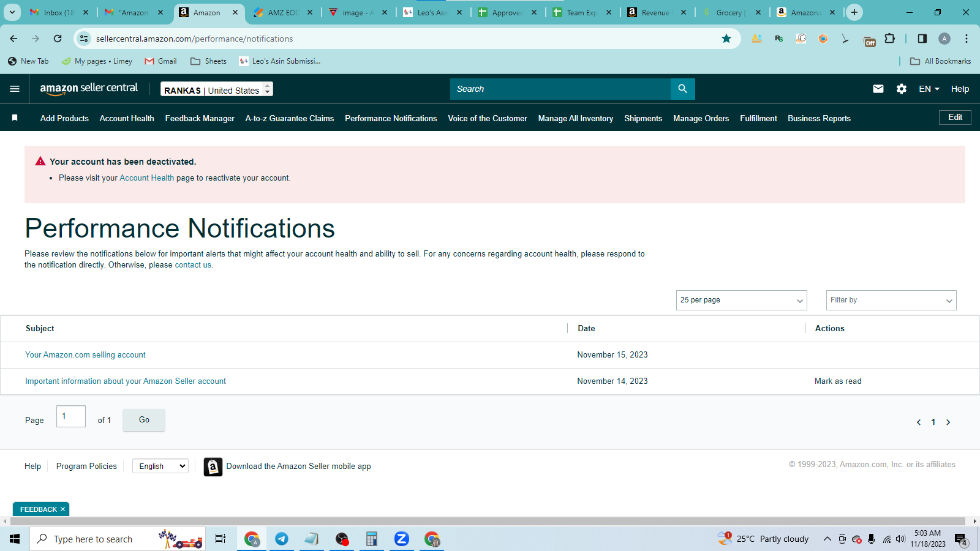Click Help in the top header
Image resolution: width=980 pixels, height=551 pixels.
point(960,89)
